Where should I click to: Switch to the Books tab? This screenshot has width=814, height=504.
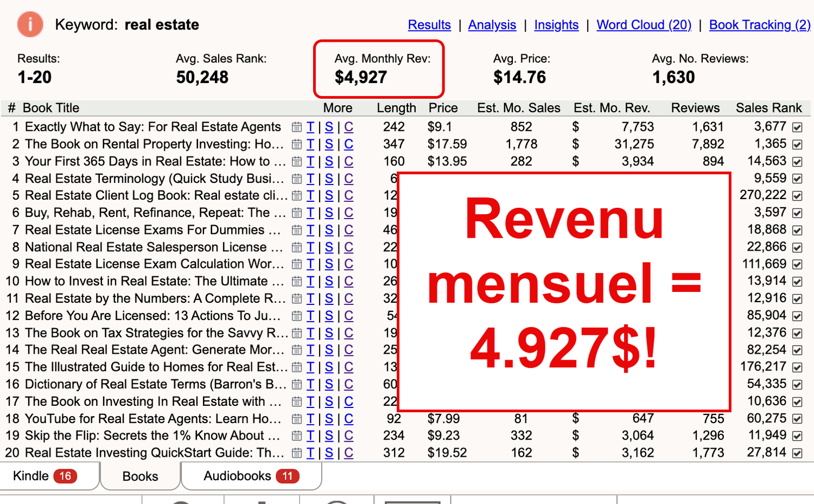(x=141, y=476)
